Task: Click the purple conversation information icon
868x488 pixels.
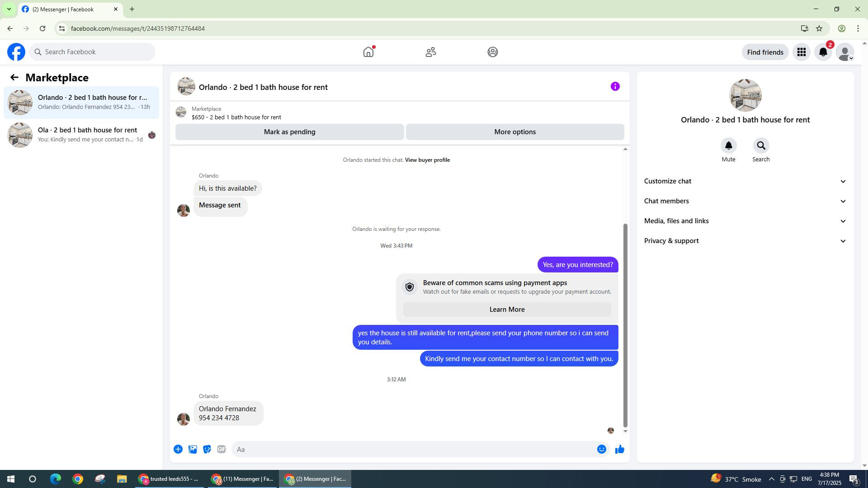Action: (615, 86)
